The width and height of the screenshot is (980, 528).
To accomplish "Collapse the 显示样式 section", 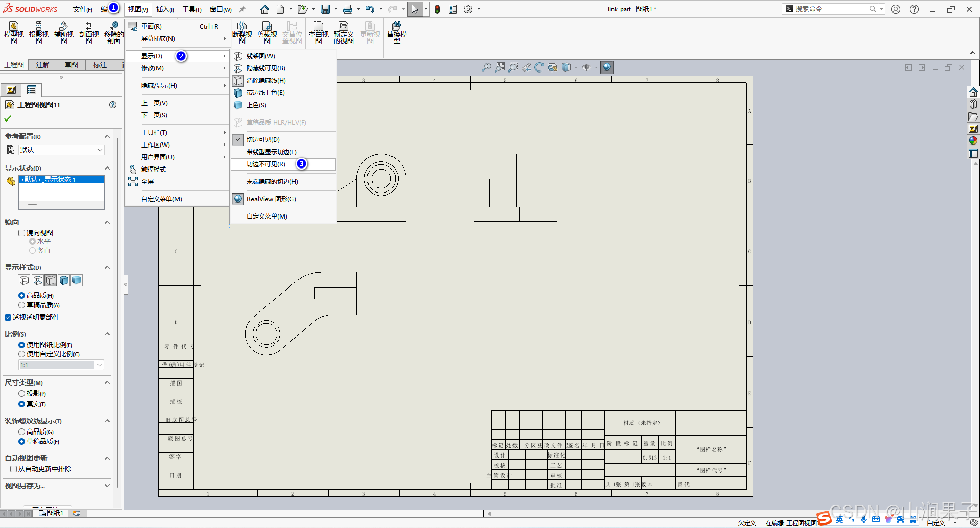I will [x=107, y=267].
